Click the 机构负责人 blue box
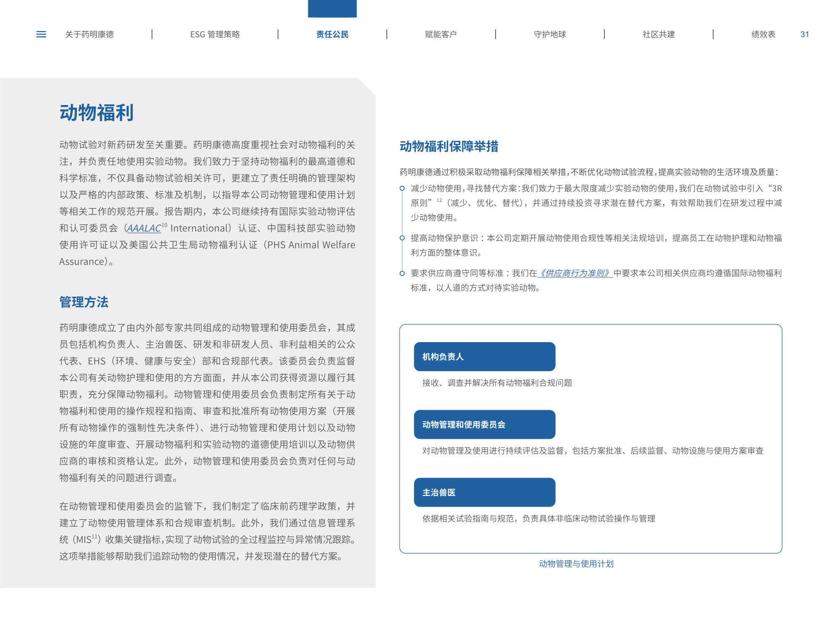The image size is (840, 620). 484,356
